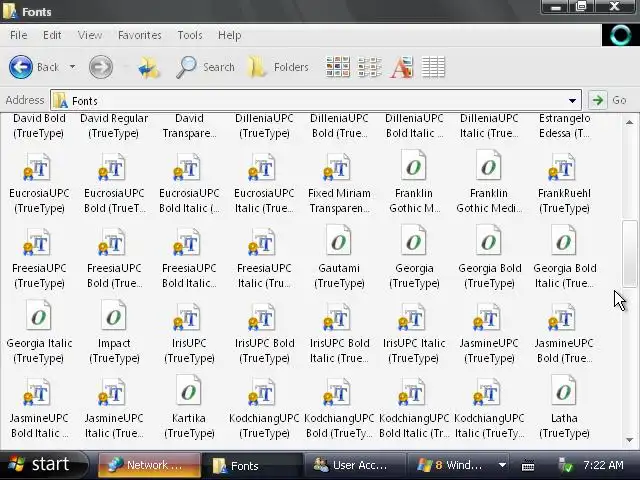Select FreesiaUPC Bold Italic font icon
The width and height of the screenshot is (640, 480).
[187, 242]
